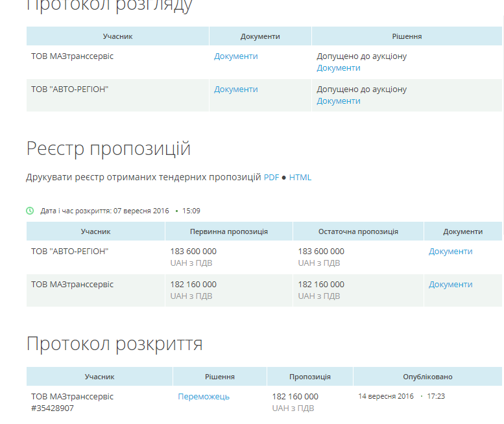Image resolution: width=504 pixels, height=424 pixels.
Task: Click the 14 вересня 2016 publication date
Action: tap(385, 396)
